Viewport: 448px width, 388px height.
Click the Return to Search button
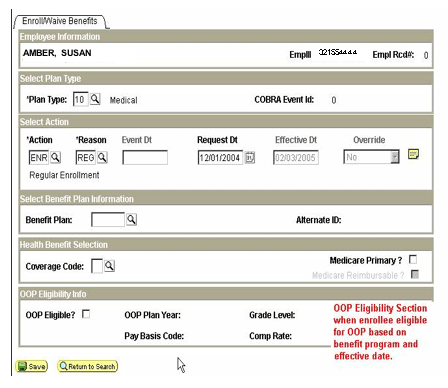pos(88,366)
